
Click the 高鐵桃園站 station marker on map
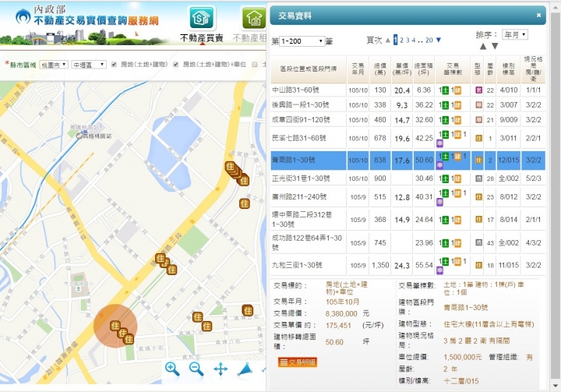point(79,136)
